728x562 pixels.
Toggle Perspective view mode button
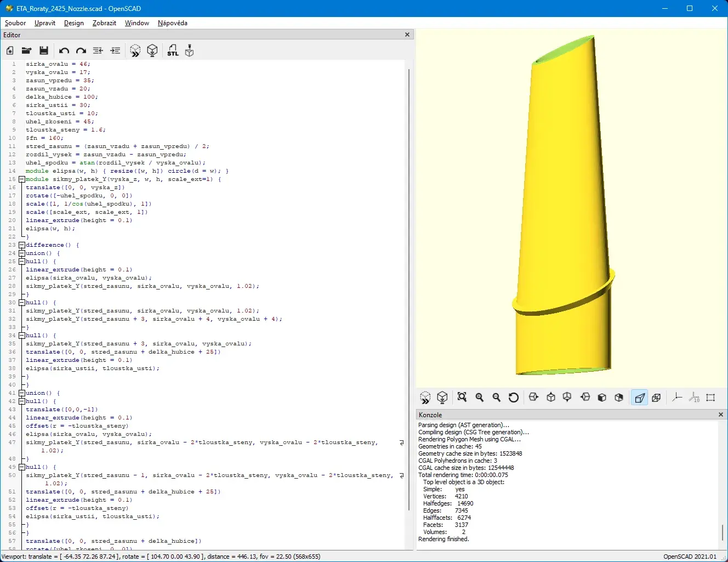639,398
